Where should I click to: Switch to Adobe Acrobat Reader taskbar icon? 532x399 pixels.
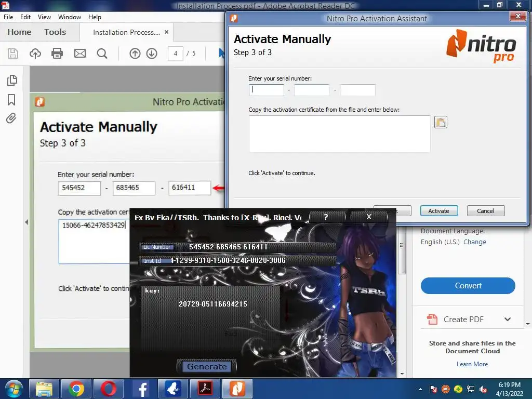pos(205,389)
